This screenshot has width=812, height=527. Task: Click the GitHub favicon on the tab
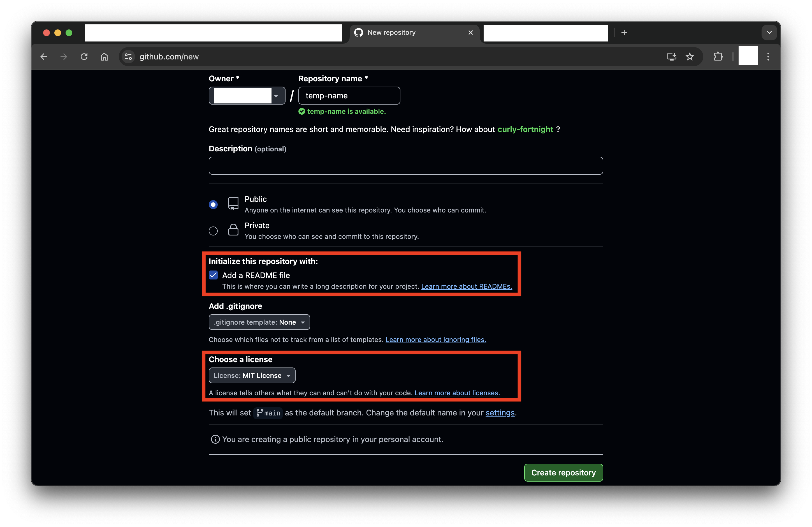tap(359, 33)
